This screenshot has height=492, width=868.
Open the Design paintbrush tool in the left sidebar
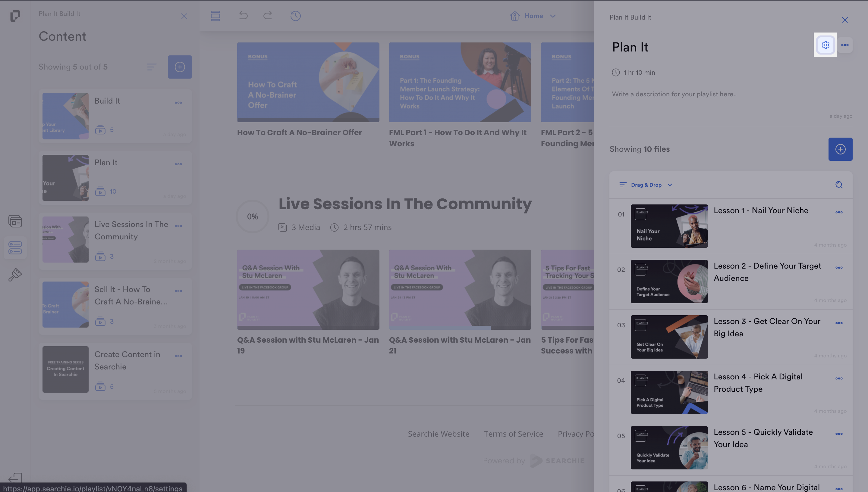pyautogui.click(x=15, y=275)
